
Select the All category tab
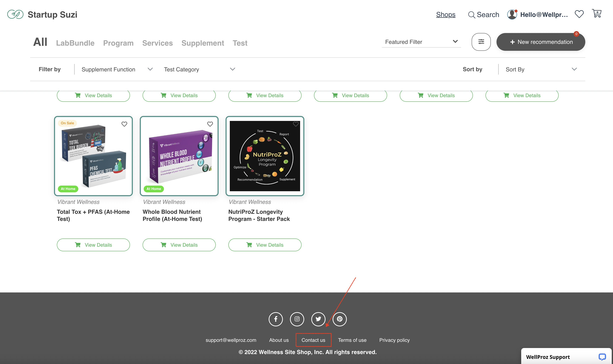40,42
